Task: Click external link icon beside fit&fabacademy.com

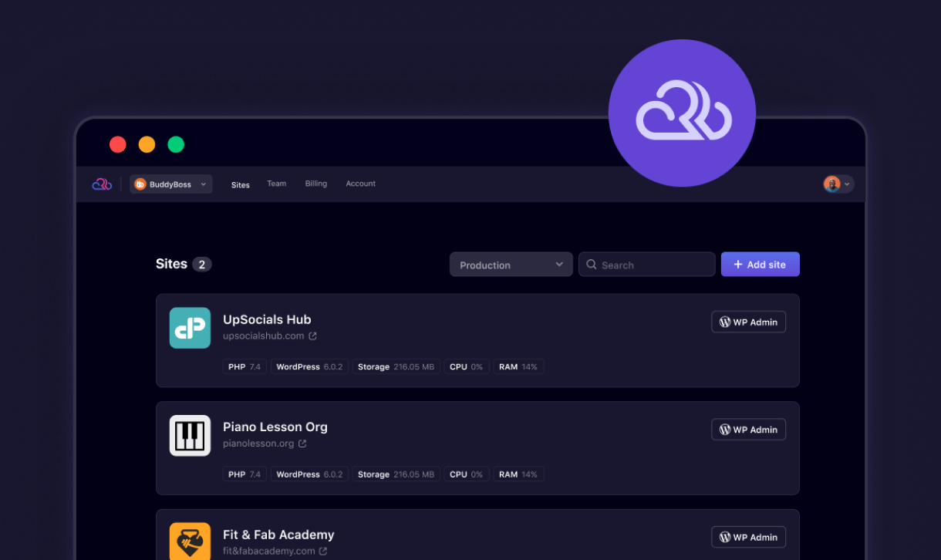Action: click(323, 552)
